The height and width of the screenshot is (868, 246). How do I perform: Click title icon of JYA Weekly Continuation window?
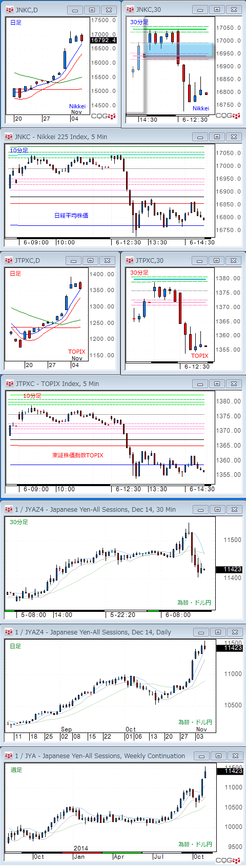click(x=9, y=756)
